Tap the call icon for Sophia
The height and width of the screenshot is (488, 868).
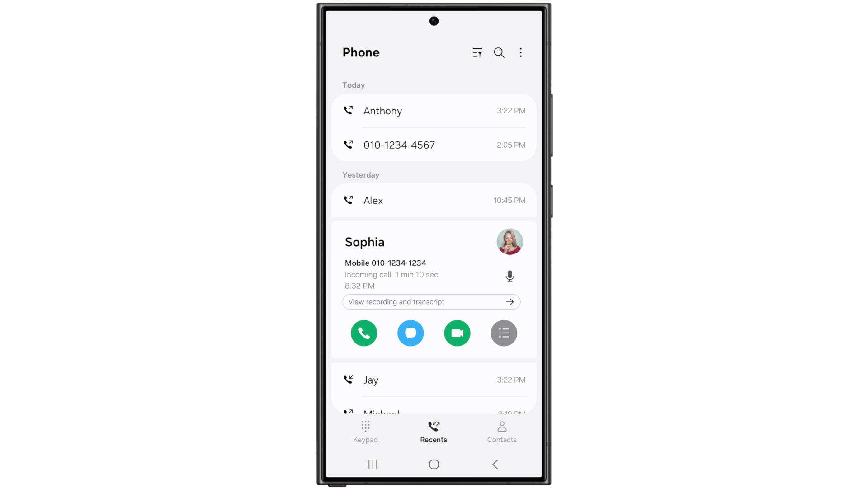364,333
